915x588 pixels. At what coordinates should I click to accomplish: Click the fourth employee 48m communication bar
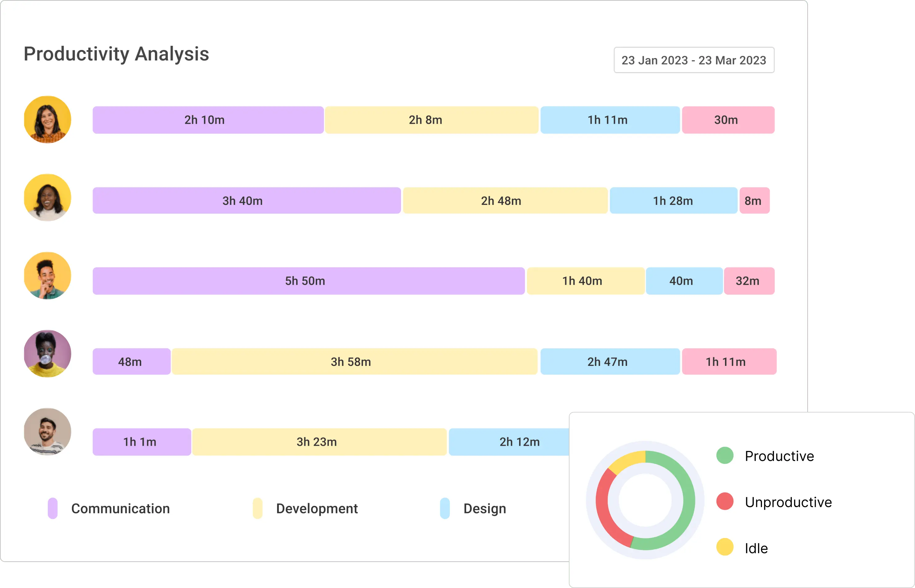[130, 362]
